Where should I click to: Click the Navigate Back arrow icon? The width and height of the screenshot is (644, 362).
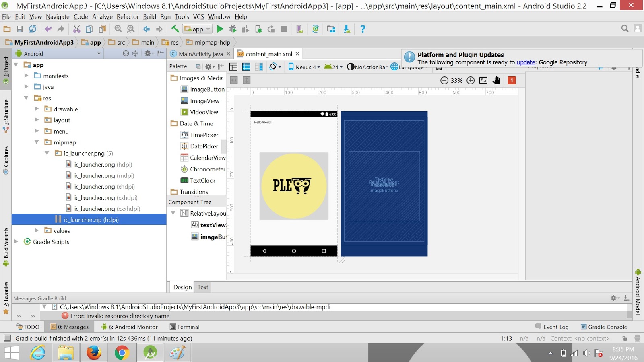pyautogui.click(x=147, y=29)
